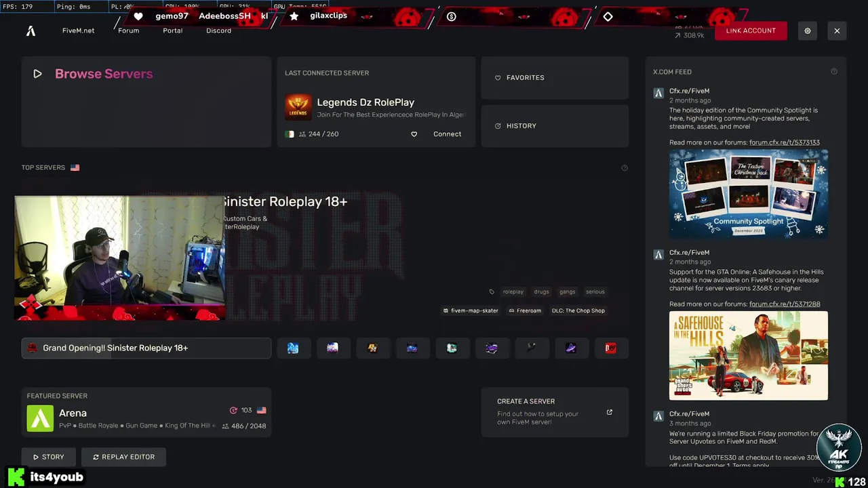Click the gangs tag
The image size is (868, 488).
pyautogui.click(x=568, y=292)
